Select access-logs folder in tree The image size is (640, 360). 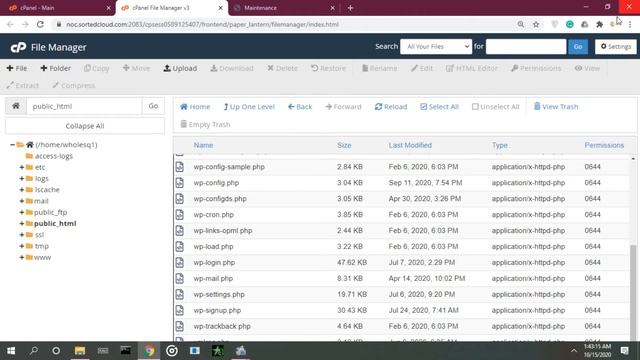tap(53, 156)
